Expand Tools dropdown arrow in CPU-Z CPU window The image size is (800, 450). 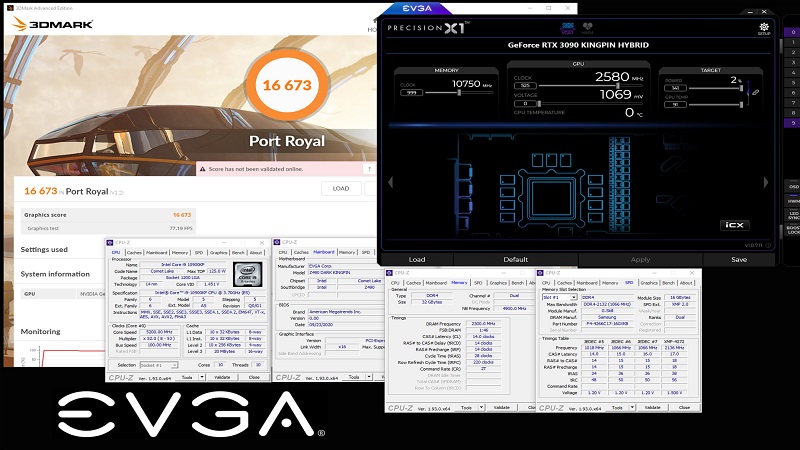click(x=202, y=377)
